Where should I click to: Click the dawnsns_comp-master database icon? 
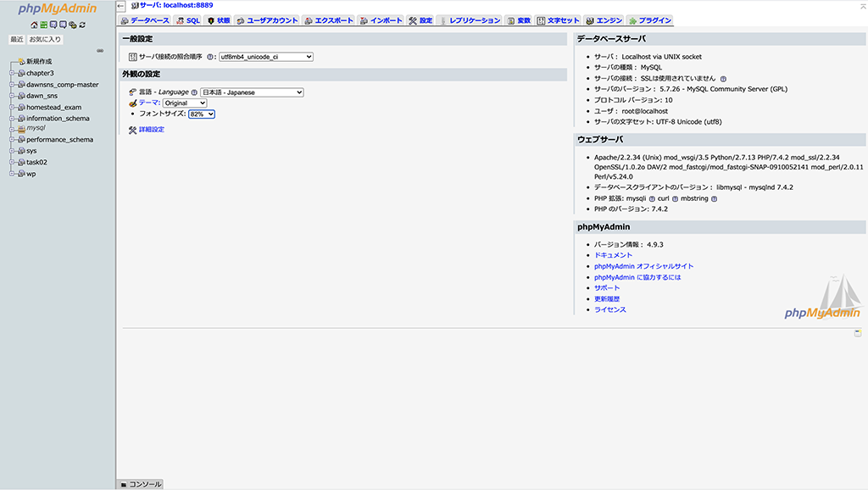21,85
